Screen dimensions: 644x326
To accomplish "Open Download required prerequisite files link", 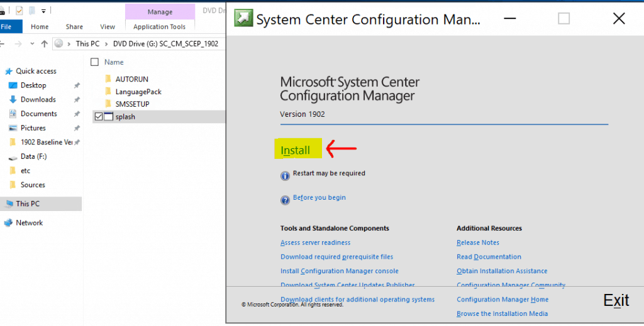I will tap(337, 257).
